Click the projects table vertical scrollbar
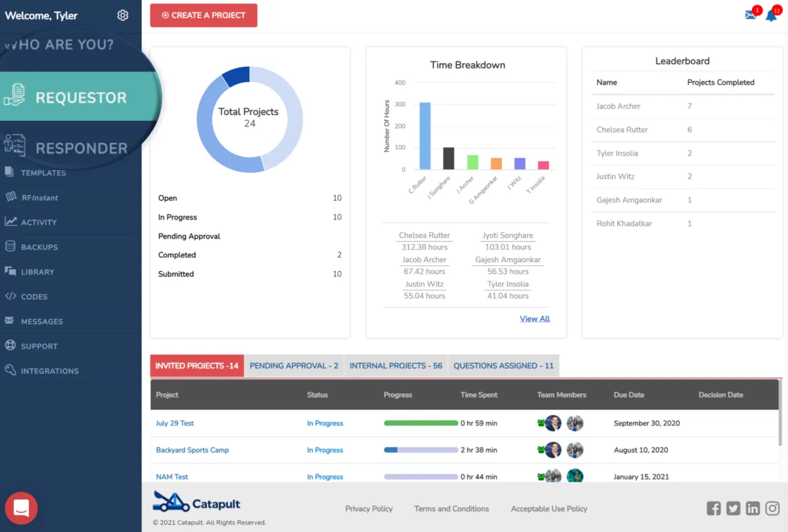 780,415
